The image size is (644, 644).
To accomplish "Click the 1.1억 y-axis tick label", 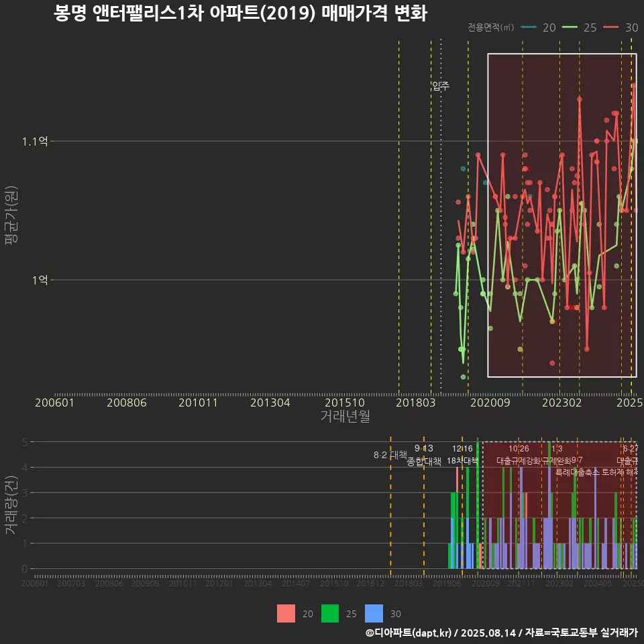I will [35, 142].
